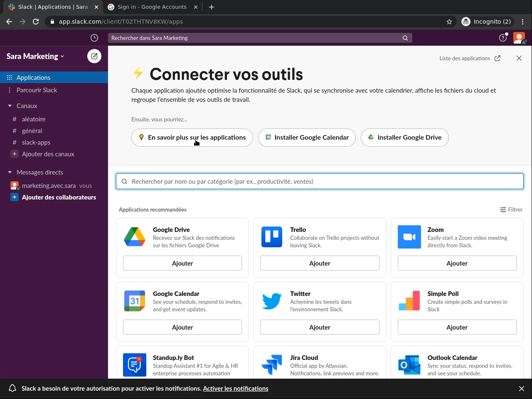Screen dimensions: 532x399
Task: Add the Twitter app with Ajouter
Action: pos(320,327)
